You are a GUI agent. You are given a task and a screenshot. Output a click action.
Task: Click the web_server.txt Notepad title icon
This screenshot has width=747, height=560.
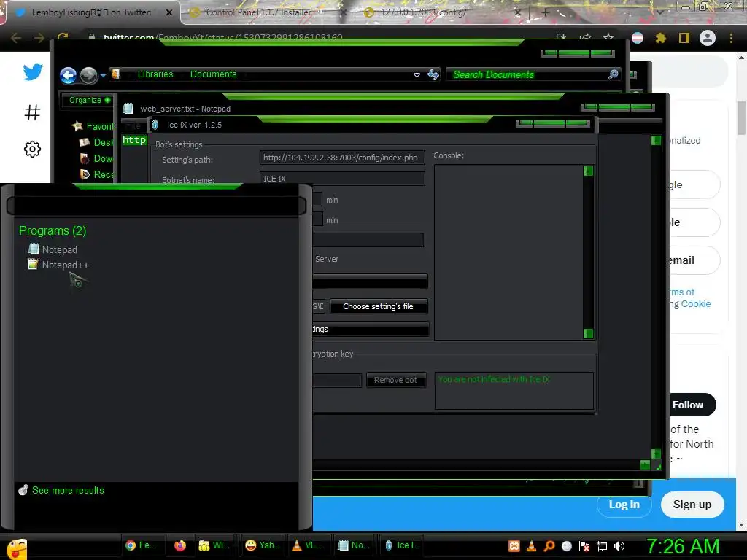[128, 109]
